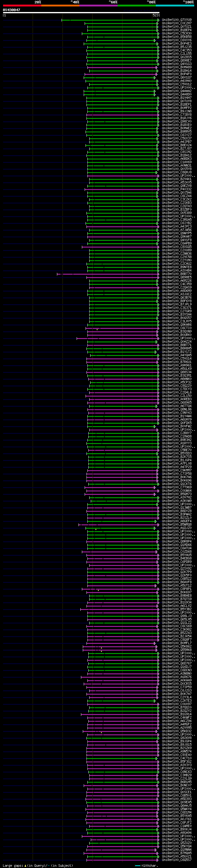Select the UniRef100_B8H8H5 label
The image size is (197, 868).
[x=176, y=349]
